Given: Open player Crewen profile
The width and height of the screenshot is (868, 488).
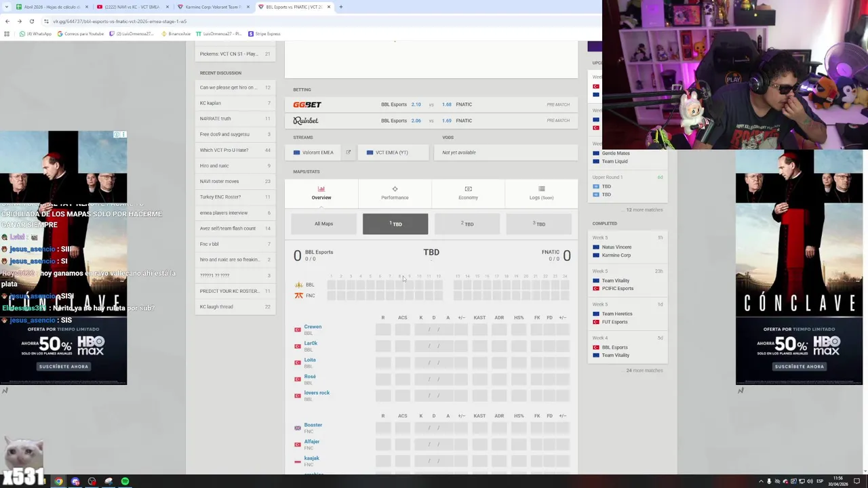Looking at the screenshot, I should point(313,327).
